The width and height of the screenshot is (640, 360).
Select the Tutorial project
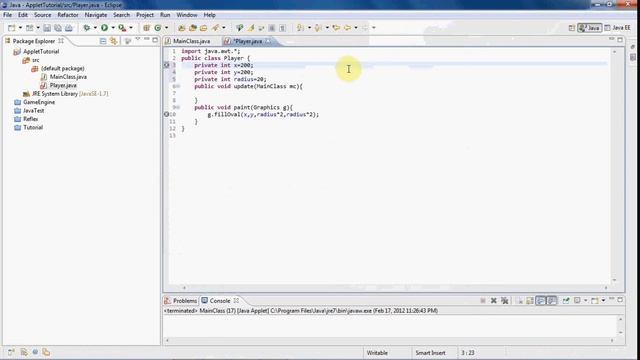pos(33,127)
